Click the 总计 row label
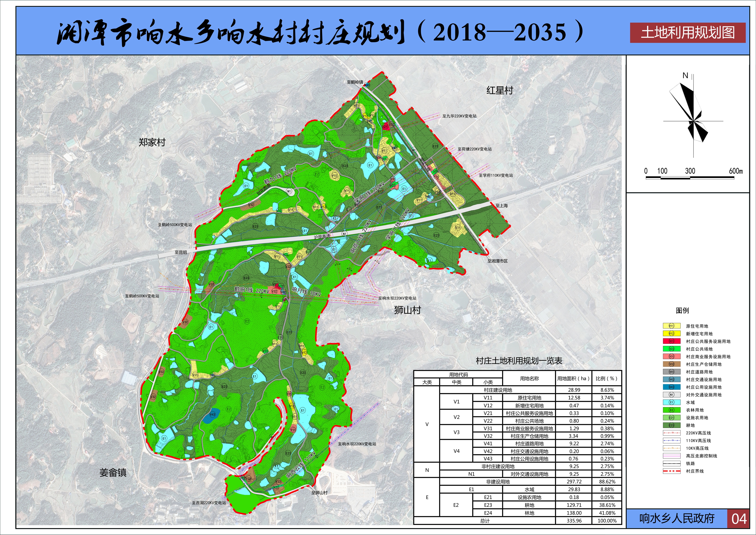Screen dimensions: 756x535 (485, 521)
